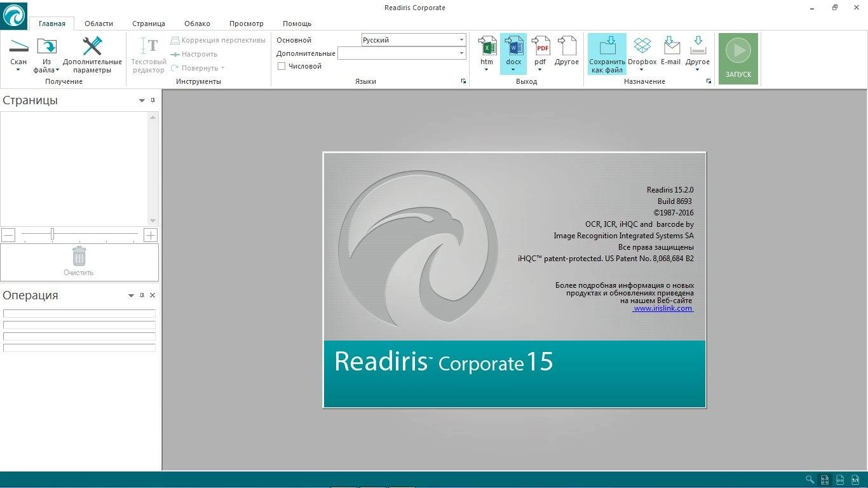
Task: Expand the Другое destination dropdown arrow
Action: click(x=698, y=70)
